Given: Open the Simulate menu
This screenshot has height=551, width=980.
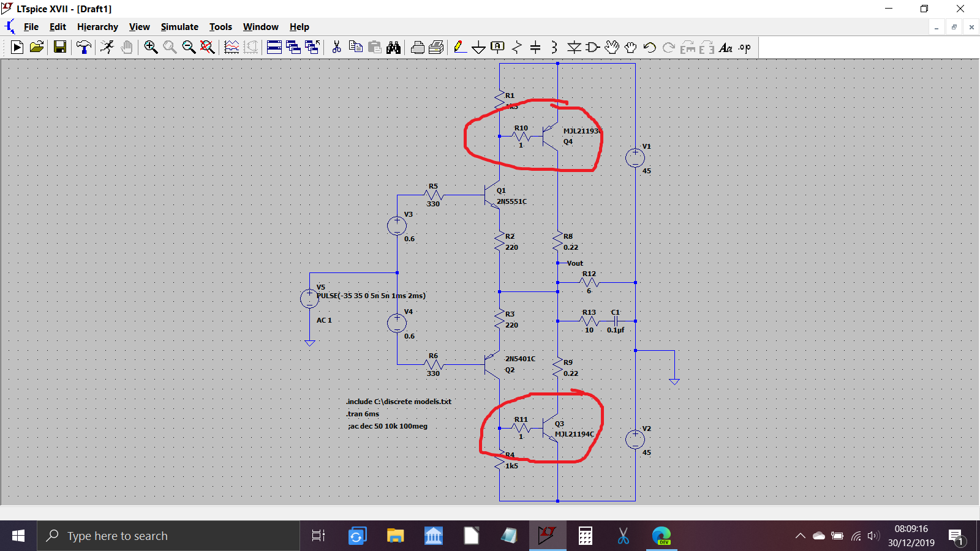Looking at the screenshot, I should (x=179, y=27).
